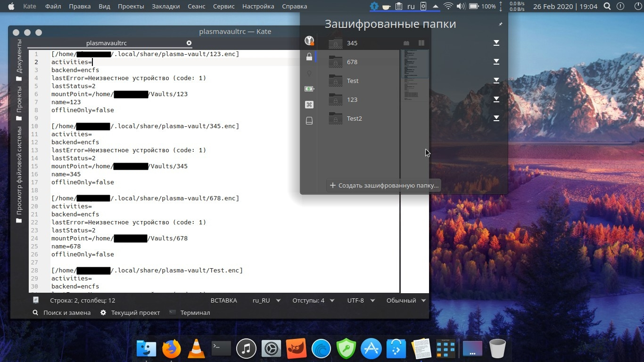644x362 pixels.
Task: Mount the 123 vault with its arrow button
Action: pos(496,99)
